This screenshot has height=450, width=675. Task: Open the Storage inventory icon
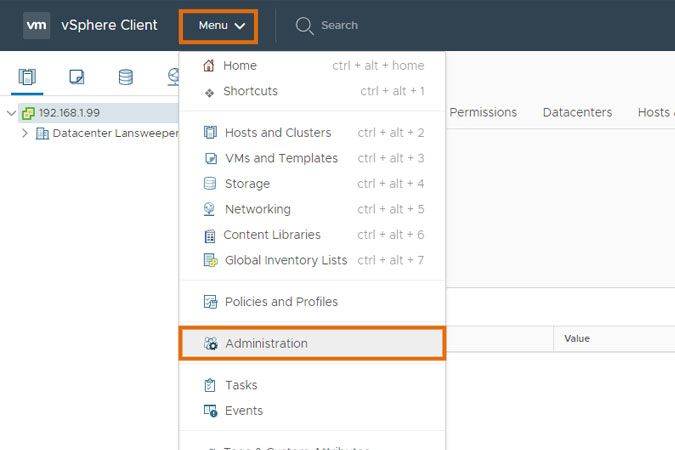[x=125, y=77]
